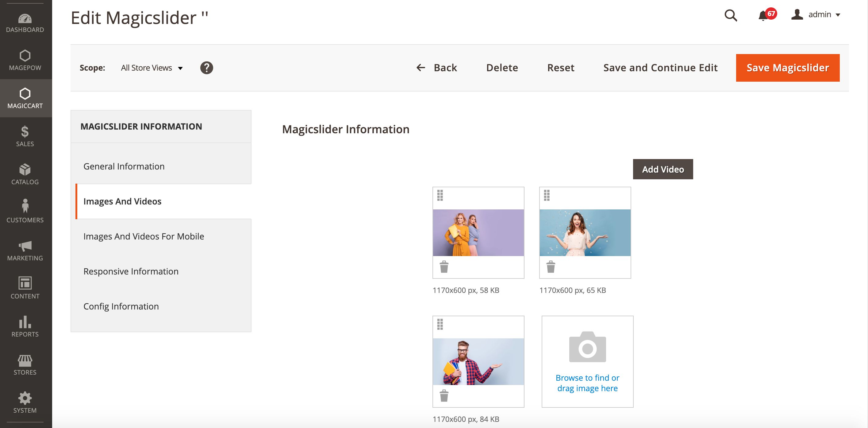Grab drag handle on first slider image

(440, 195)
